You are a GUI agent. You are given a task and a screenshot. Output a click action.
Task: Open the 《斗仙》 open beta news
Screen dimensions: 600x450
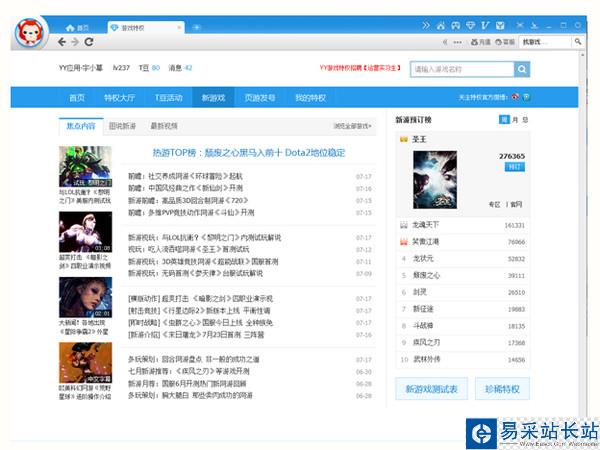click(x=191, y=212)
